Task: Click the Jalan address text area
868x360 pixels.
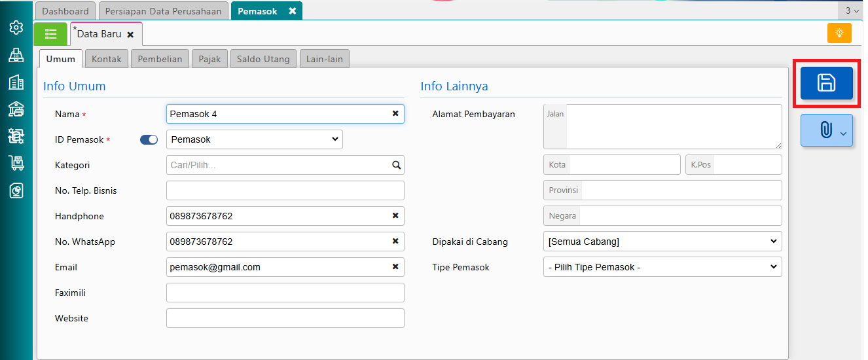Action: (x=674, y=126)
